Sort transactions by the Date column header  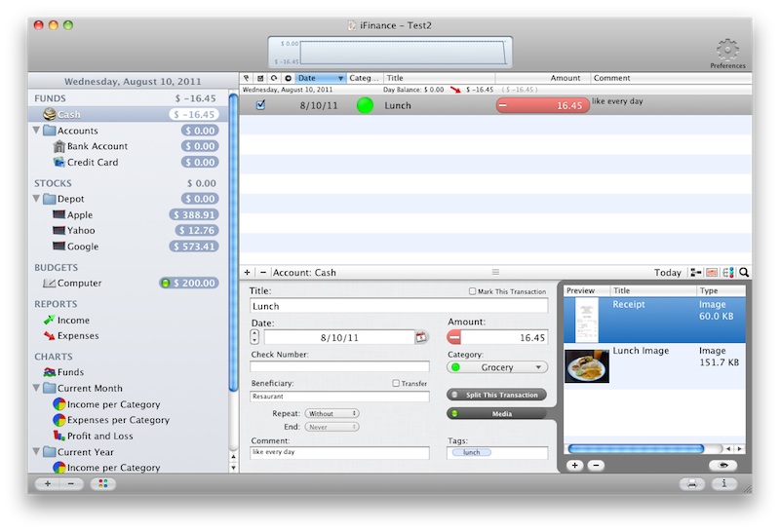pyautogui.click(x=320, y=78)
